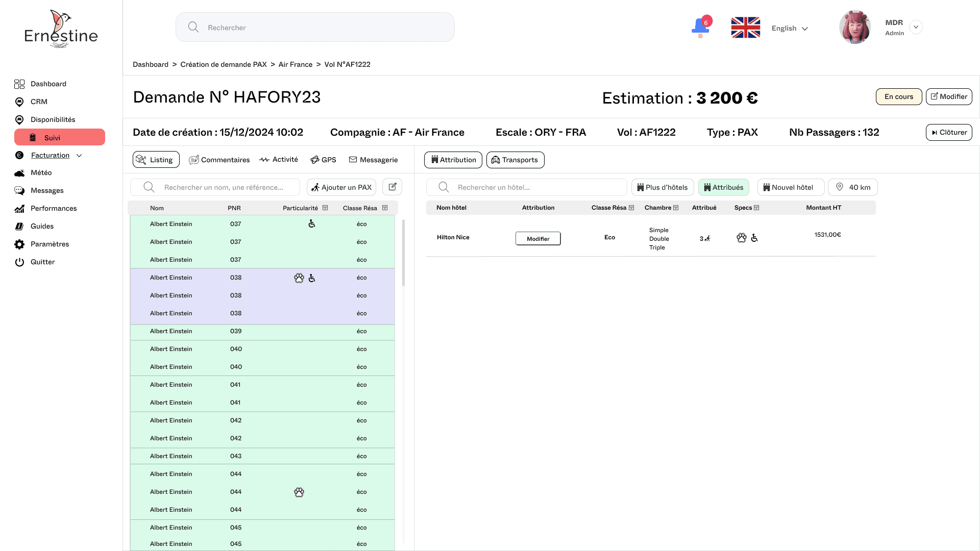The image size is (980, 551).
Task: Click the UK flag language icon
Action: [x=745, y=28]
